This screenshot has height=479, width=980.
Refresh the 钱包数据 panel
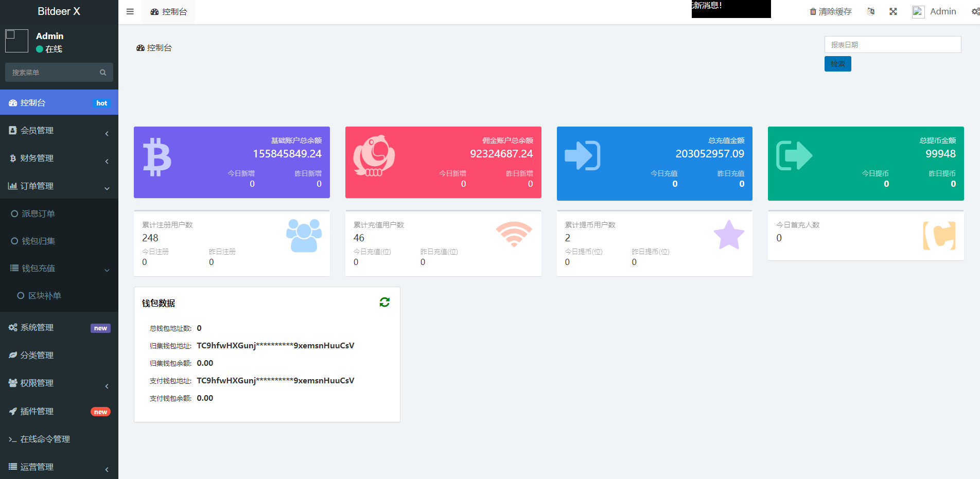coord(384,302)
